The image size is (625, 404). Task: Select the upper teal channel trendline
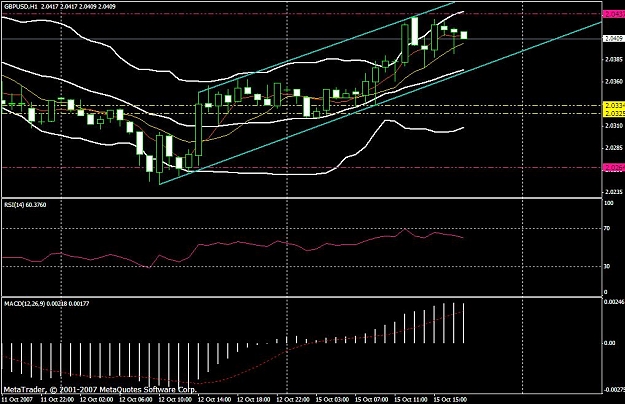[x=327, y=47]
